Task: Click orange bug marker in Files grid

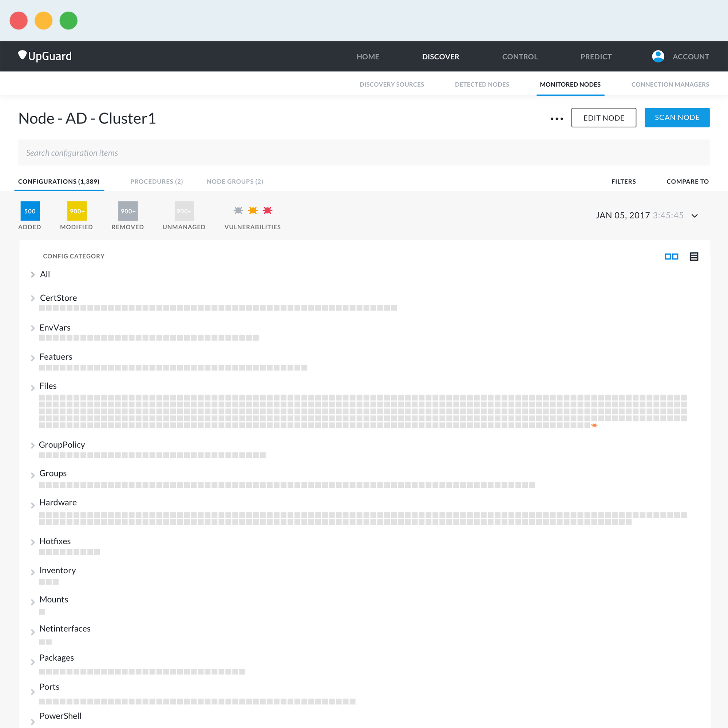Action: click(x=594, y=426)
